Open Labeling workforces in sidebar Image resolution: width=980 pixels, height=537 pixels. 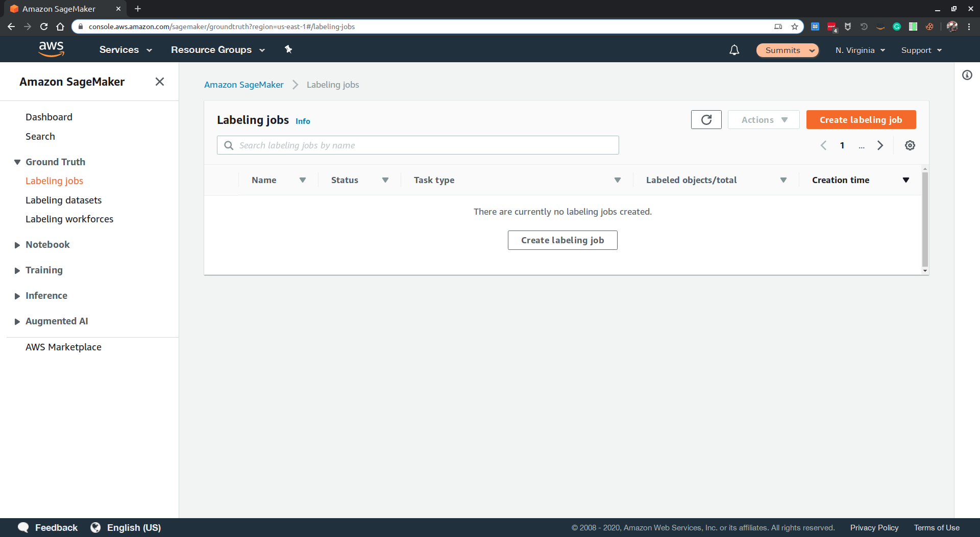(69, 219)
